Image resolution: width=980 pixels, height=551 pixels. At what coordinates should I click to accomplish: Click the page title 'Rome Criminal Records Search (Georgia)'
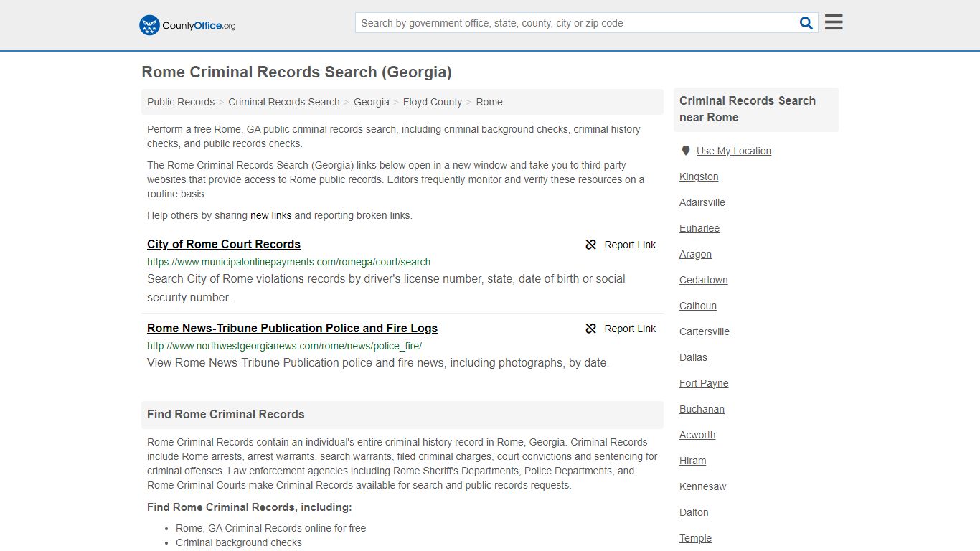pyautogui.click(x=296, y=72)
